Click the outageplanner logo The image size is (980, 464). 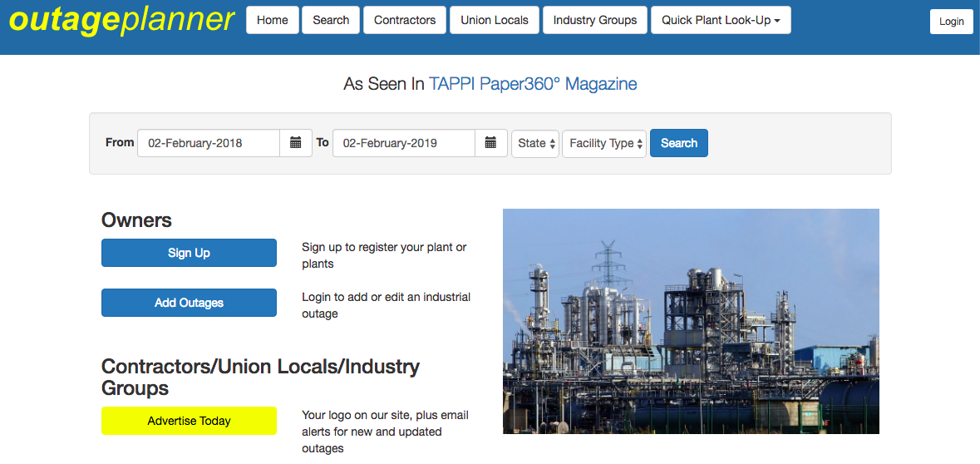pyautogui.click(x=121, y=20)
